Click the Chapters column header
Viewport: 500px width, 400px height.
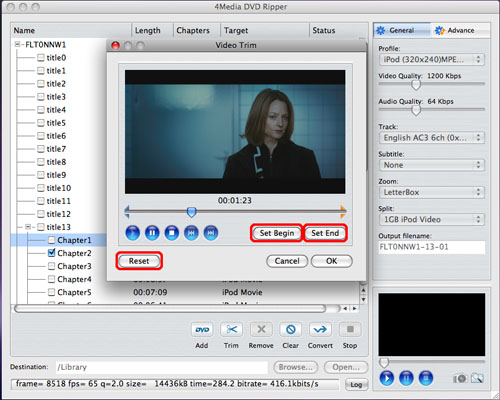197,30
